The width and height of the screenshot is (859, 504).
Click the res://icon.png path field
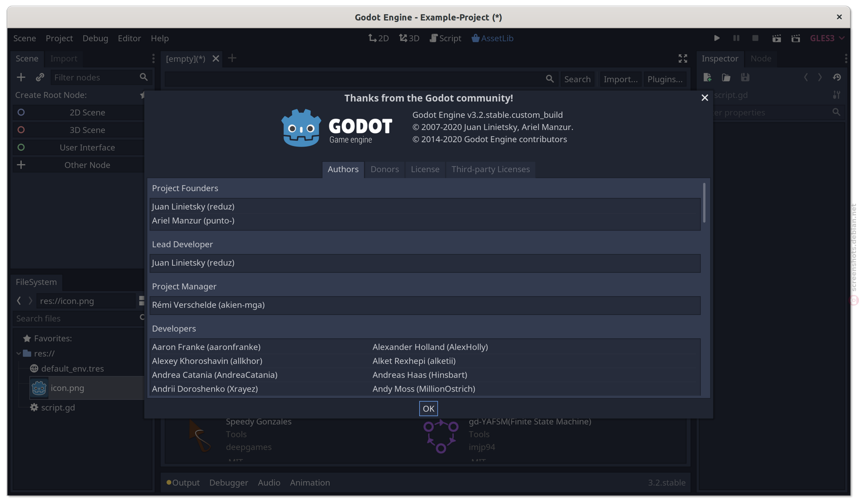[x=86, y=301]
